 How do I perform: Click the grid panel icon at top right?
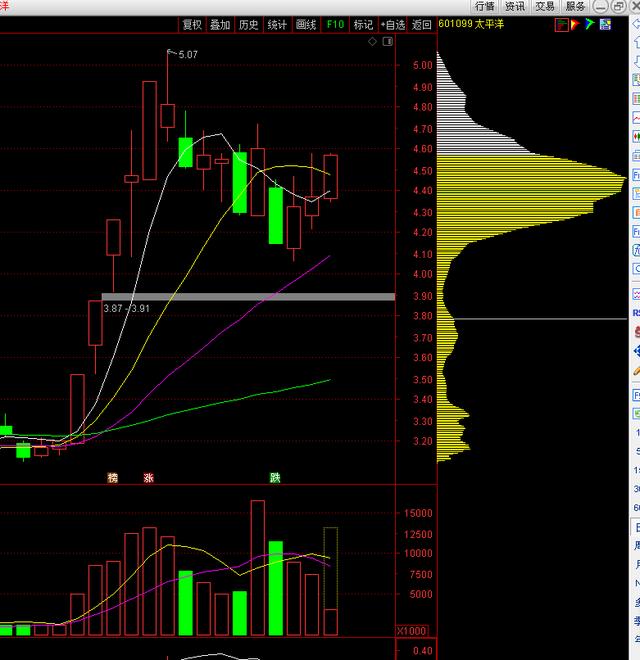605,24
